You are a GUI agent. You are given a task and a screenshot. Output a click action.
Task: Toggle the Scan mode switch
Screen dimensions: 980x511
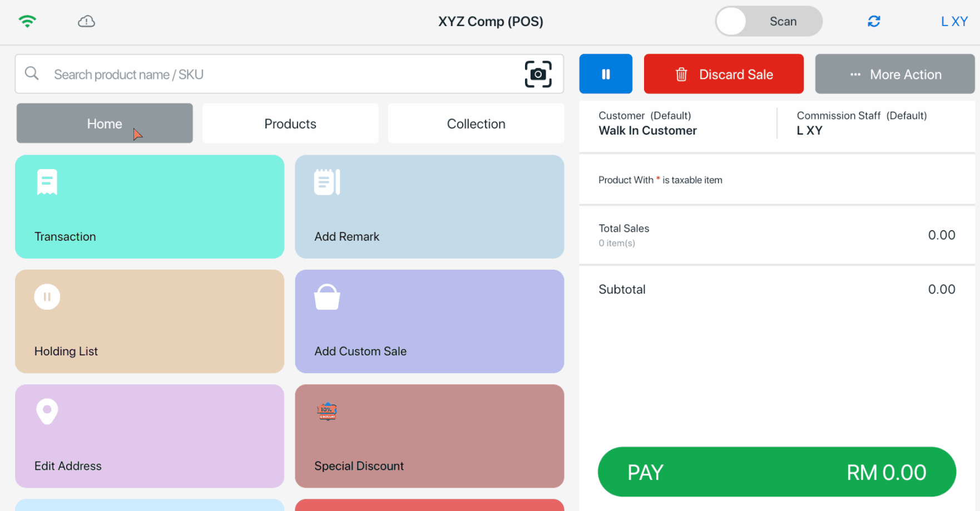768,21
